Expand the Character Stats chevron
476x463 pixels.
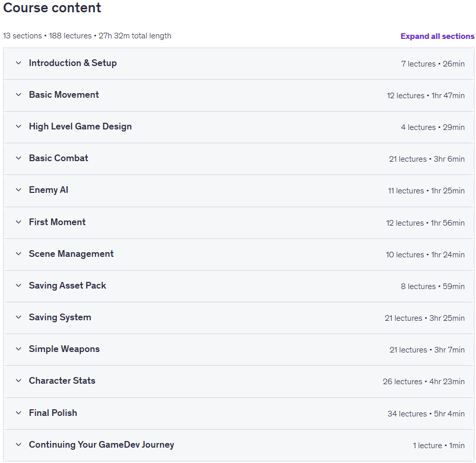coord(18,381)
